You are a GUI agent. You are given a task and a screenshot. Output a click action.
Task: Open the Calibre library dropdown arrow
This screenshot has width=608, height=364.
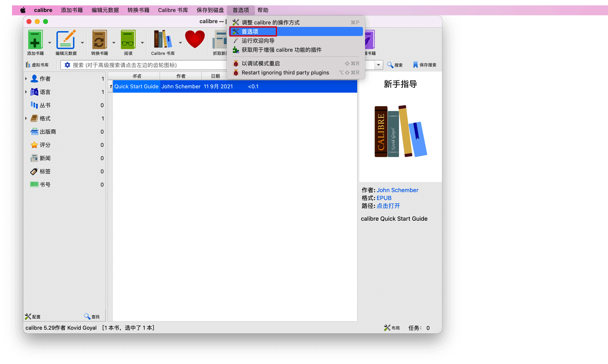[x=180, y=42]
